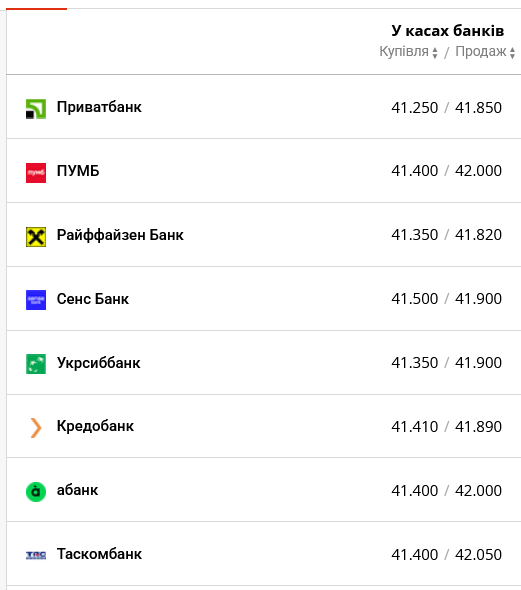Open the Райффайзен Банк link

(120, 235)
